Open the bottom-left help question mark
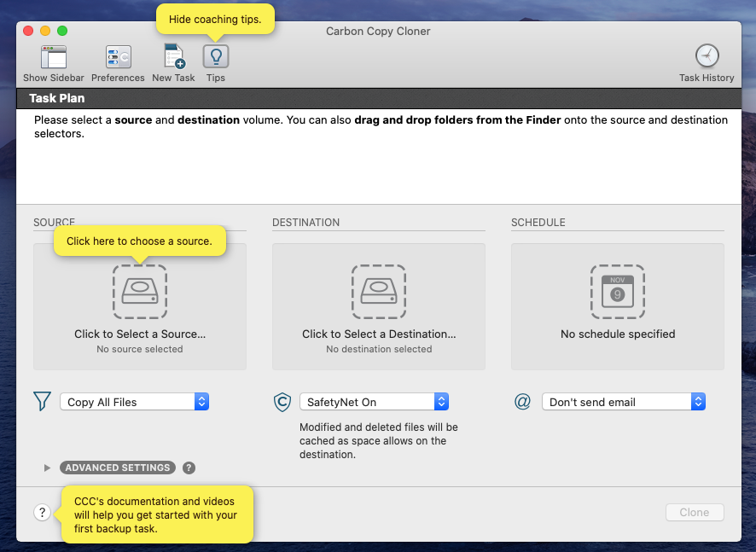The image size is (756, 552). [42, 513]
